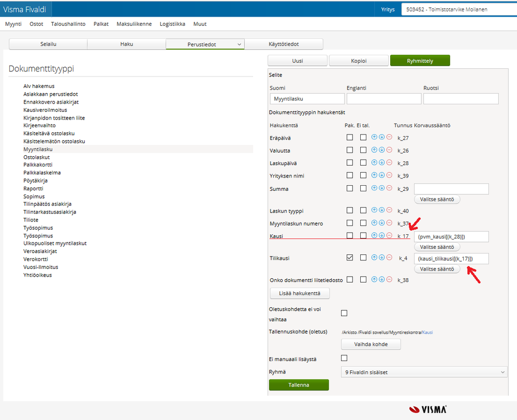The height and width of the screenshot is (420, 517).
Task: Remove the Summa search field
Action: (x=389, y=188)
